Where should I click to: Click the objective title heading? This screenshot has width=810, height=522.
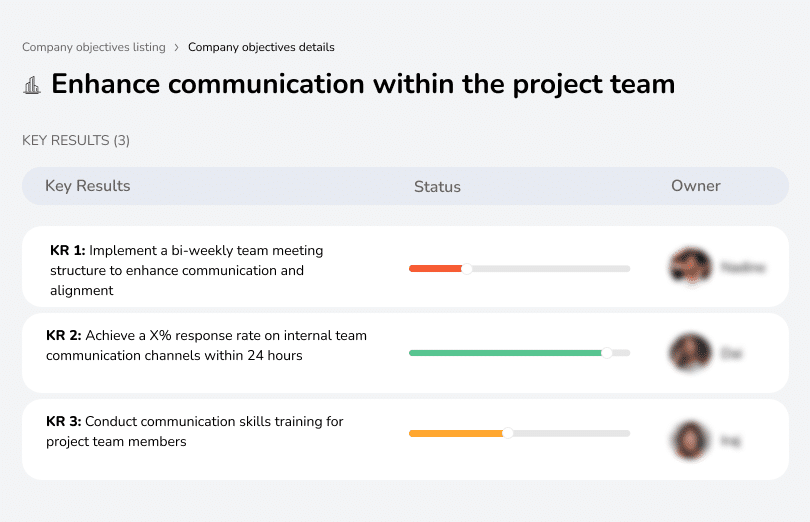[363, 84]
